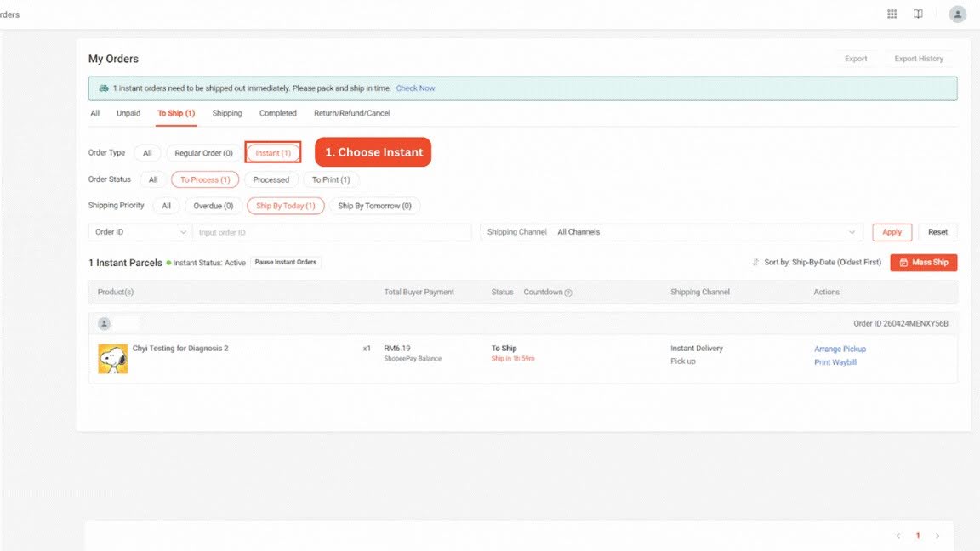Apply the order filters
Viewport: 980px width, 551px height.
point(892,232)
